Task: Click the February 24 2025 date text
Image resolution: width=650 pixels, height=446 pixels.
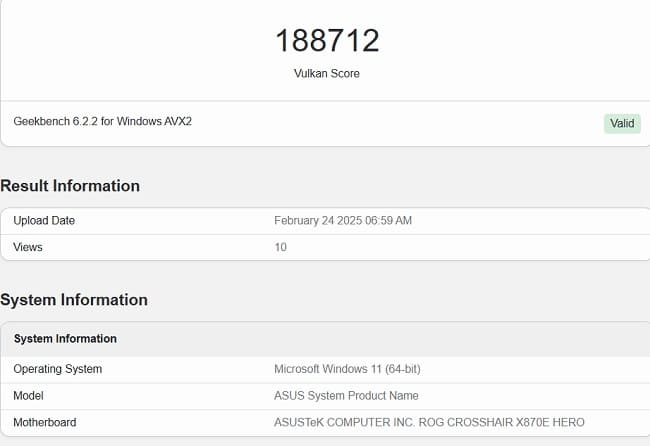Action: (x=318, y=220)
